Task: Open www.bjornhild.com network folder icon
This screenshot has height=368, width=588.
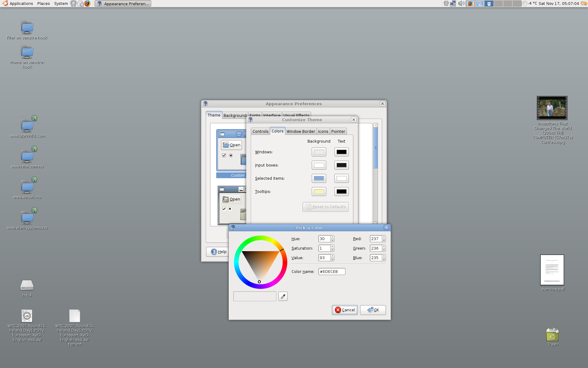Action: pos(27,125)
